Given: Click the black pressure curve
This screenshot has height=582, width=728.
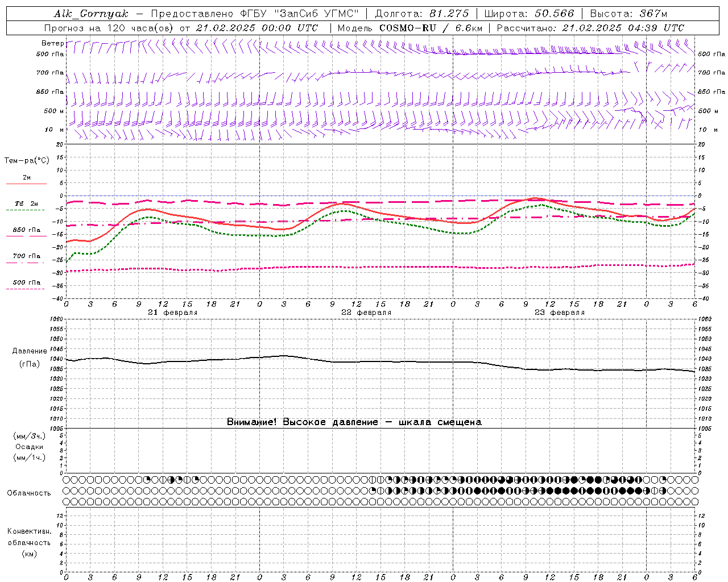Looking at the screenshot, I should tap(381, 361).
